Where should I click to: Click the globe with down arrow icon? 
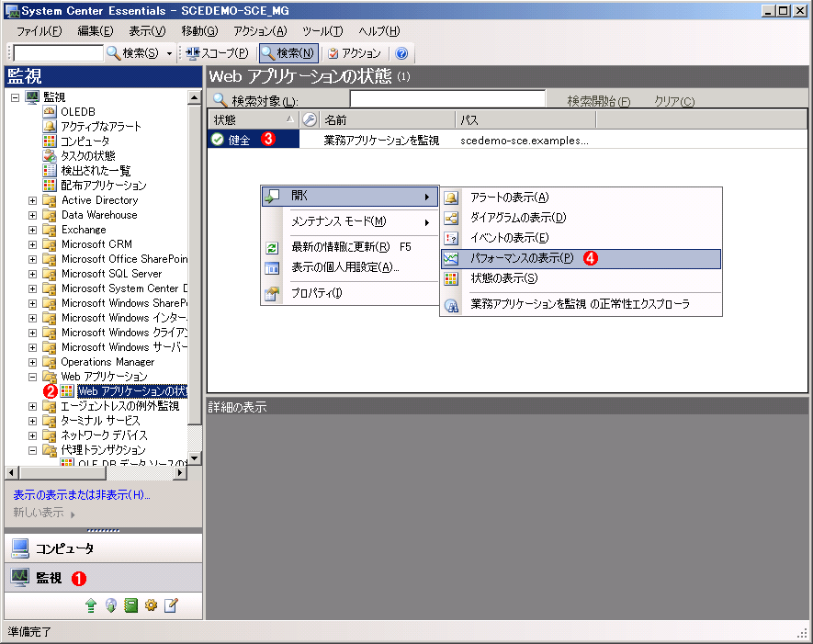pyautogui.click(x=111, y=605)
